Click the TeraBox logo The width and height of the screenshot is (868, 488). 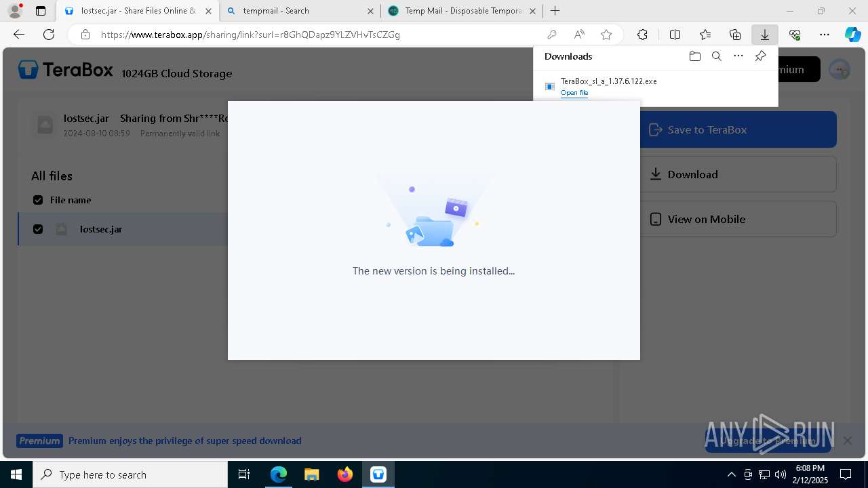coord(65,70)
